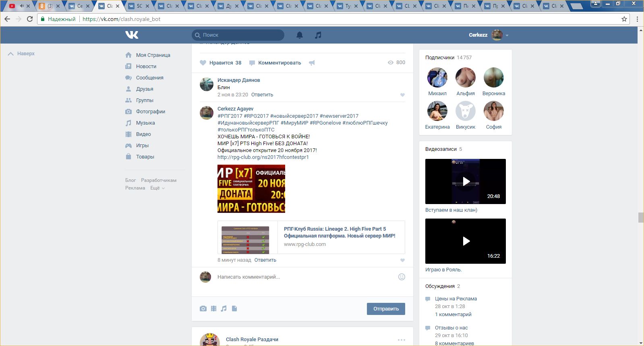
Task: Open Новости from the left menu
Action: click(x=146, y=67)
